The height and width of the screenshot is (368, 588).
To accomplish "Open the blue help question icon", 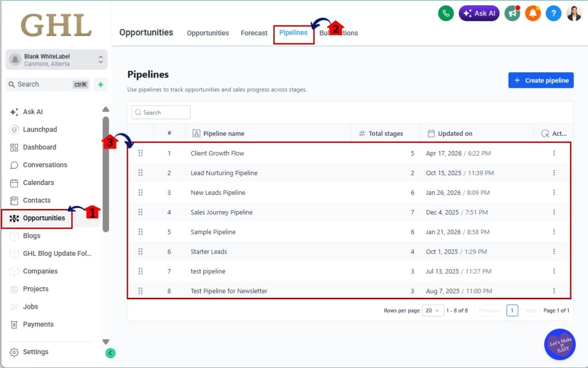I will [x=553, y=13].
